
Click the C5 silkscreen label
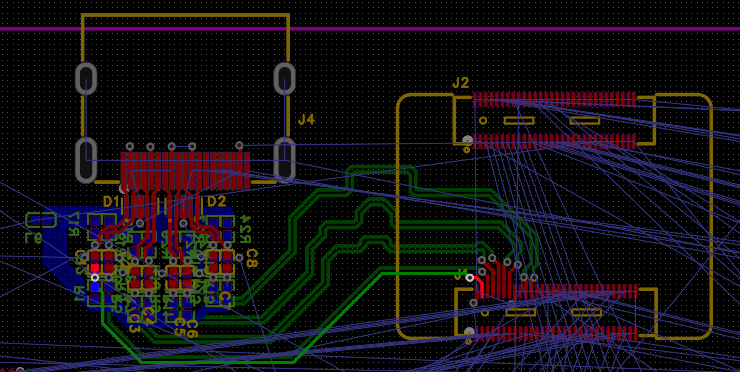(x=179, y=326)
